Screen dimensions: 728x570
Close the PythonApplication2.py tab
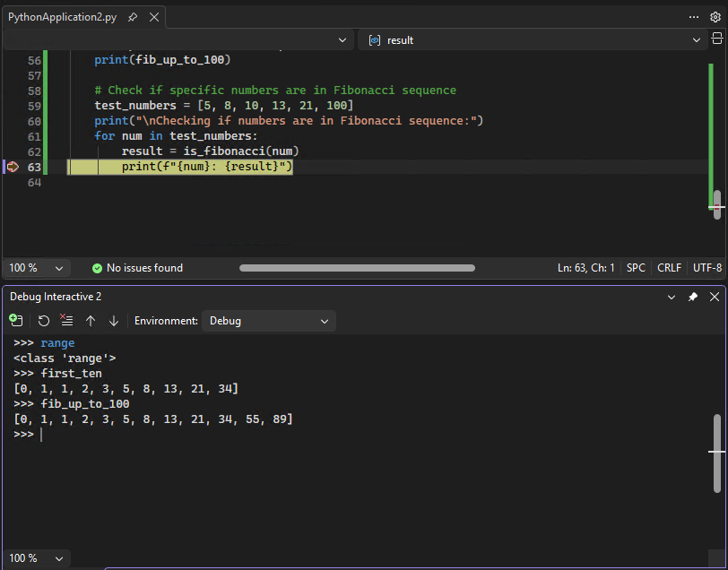pos(154,18)
